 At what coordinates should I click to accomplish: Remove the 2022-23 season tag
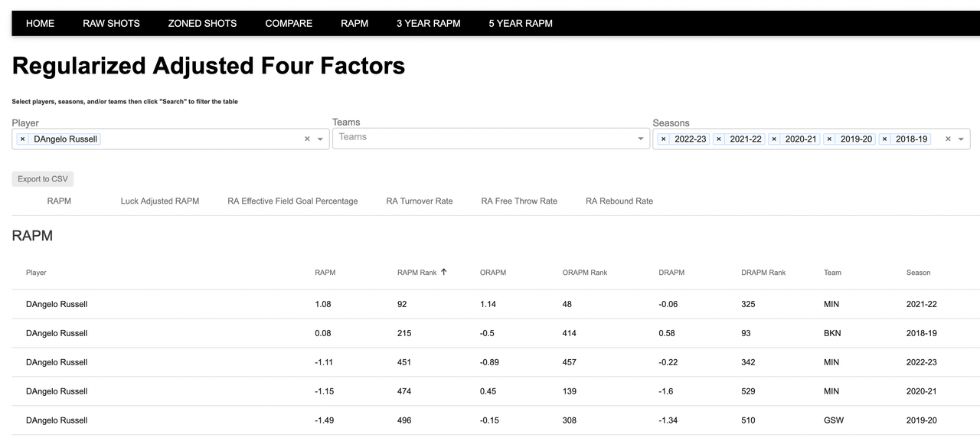click(664, 139)
